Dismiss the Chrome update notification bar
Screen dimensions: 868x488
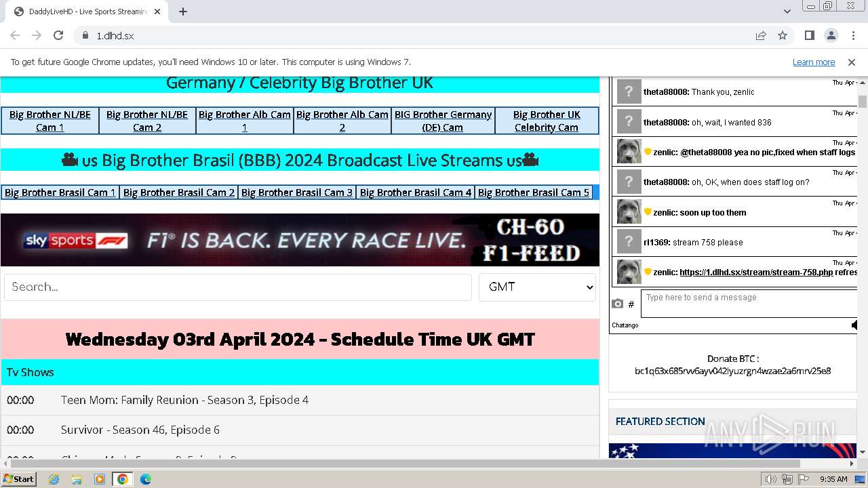tap(852, 62)
